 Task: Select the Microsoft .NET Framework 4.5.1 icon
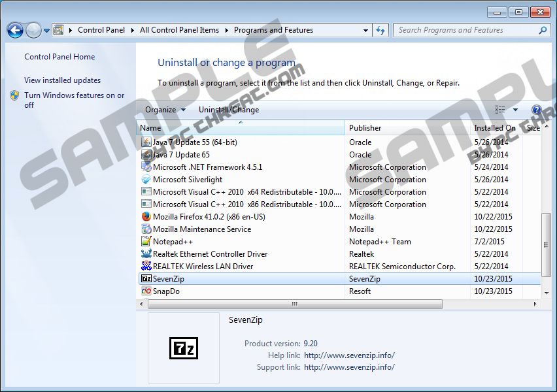(146, 167)
